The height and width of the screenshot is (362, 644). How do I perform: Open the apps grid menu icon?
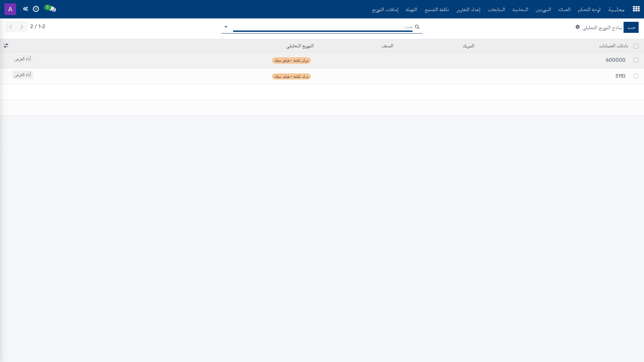636,9
